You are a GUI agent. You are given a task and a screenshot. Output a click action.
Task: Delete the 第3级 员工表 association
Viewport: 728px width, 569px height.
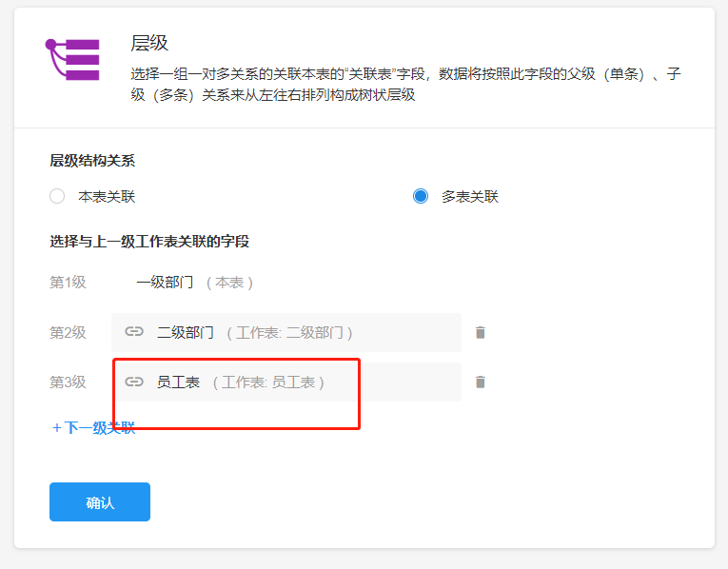(x=481, y=382)
